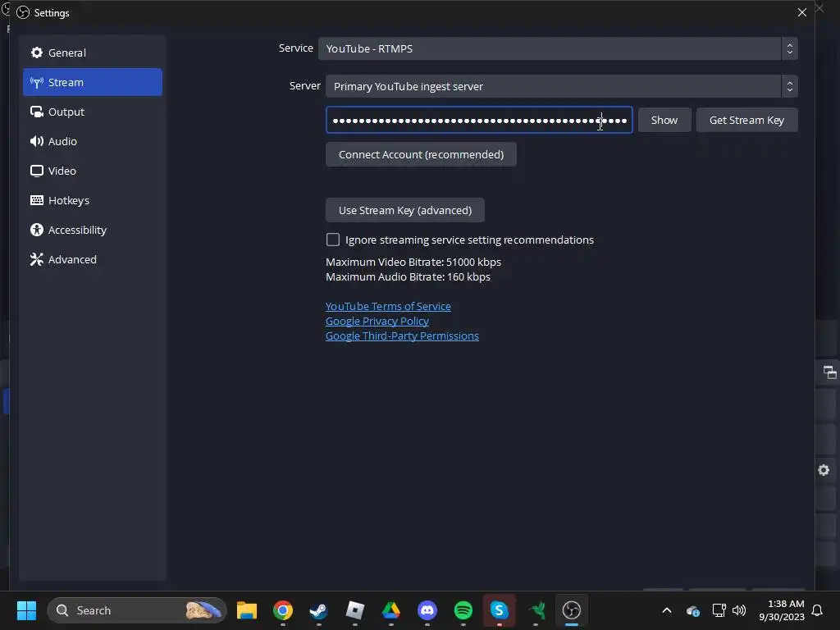Screen dimensions: 840x630
Task: Click the Windows Start button
Action: [26, 610]
